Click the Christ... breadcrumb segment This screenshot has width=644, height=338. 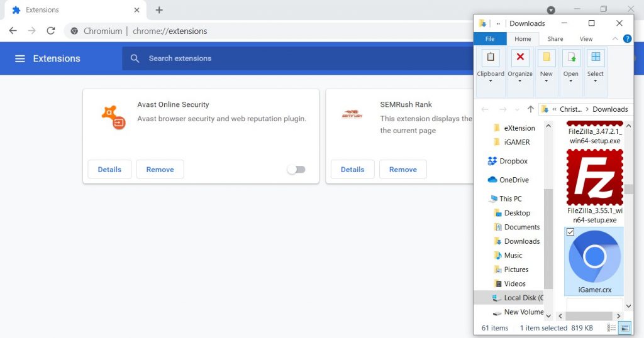coord(571,109)
